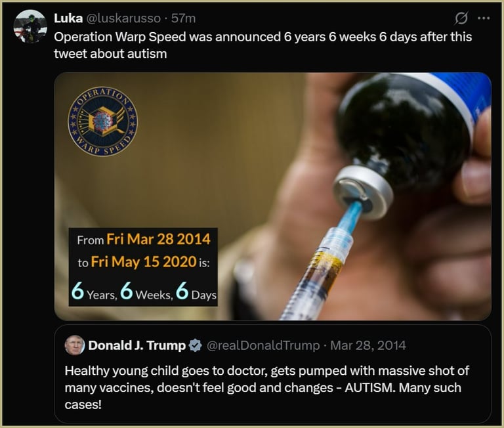This screenshot has height=428, width=504.
Task: Click Donald J. Trump's profile picture
Action: (75, 345)
